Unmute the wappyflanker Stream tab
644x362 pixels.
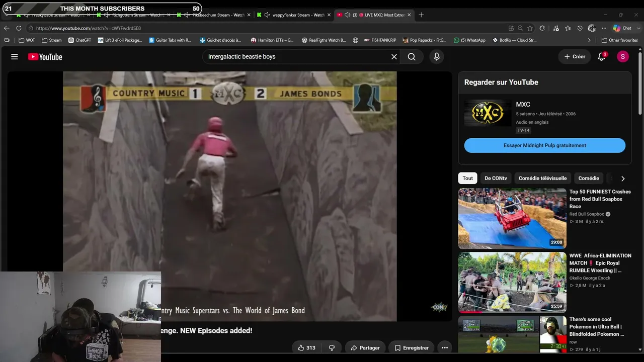point(267,15)
